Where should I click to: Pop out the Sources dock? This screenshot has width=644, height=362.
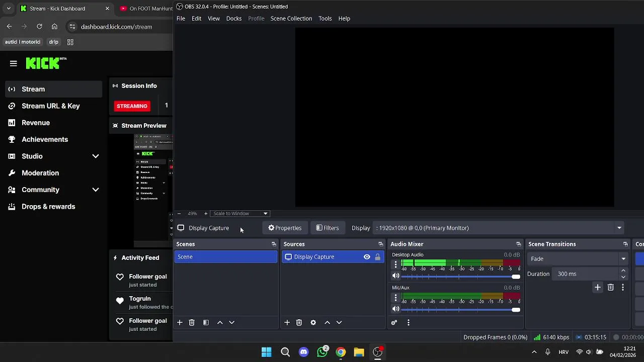coord(381,244)
